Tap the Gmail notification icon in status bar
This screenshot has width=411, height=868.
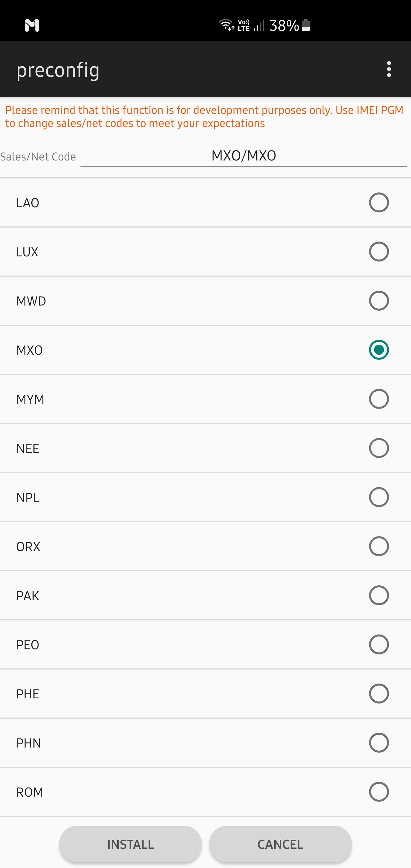32,25
